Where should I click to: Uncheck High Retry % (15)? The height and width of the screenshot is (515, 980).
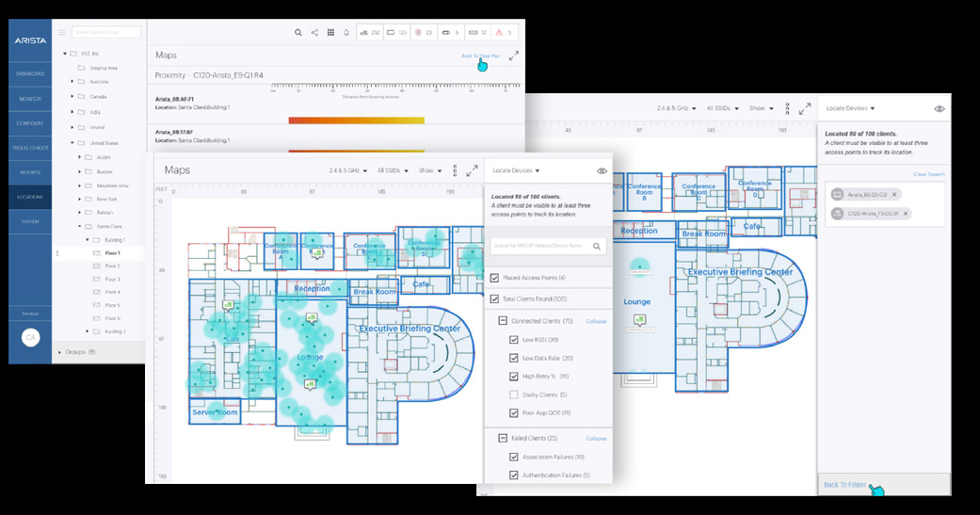pos(514,377)
